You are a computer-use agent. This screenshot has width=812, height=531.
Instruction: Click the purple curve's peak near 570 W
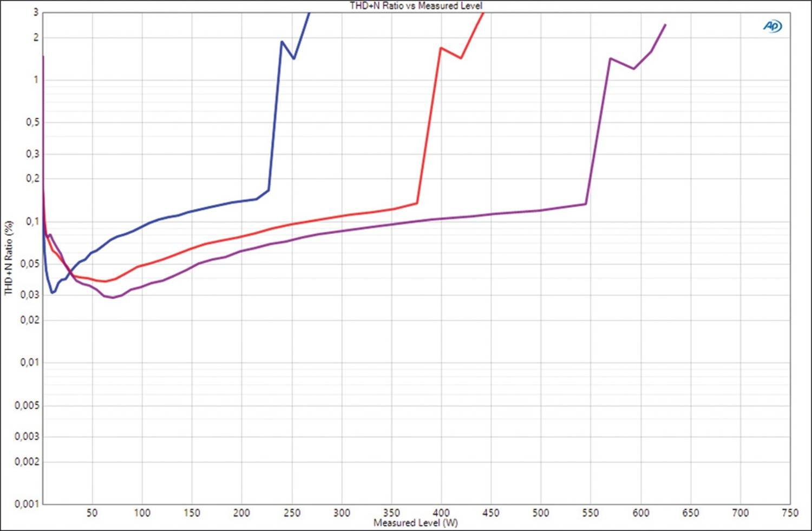click(x=611, y=58)
